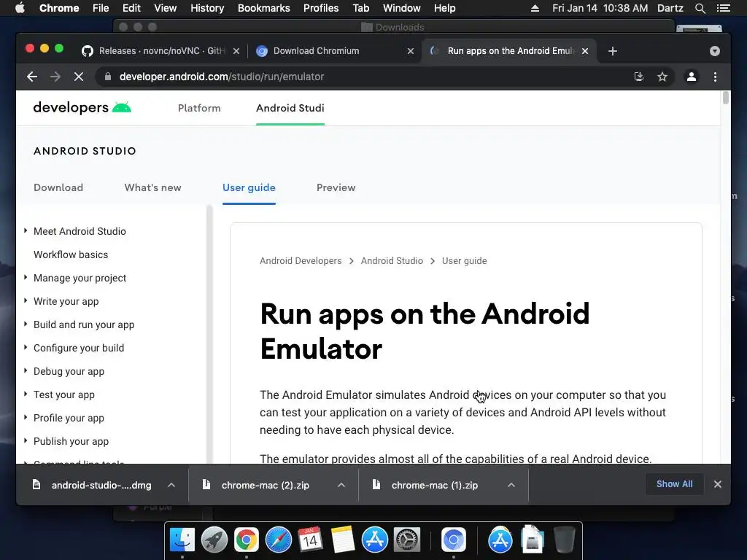Image resolution: width=747 pixels, height=560 pixels.
Task: Expand Manage your project section
Action: [26, 278]
